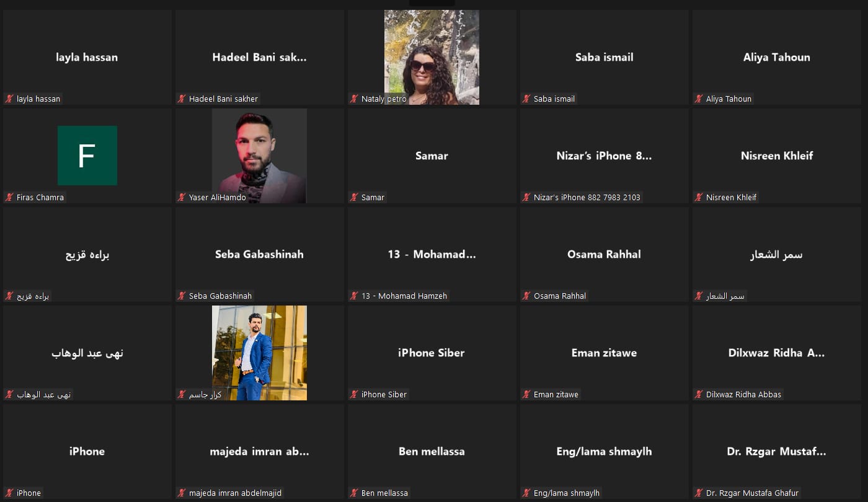Click muted mic icon beside layla hassan
The height and width of the screenshot is (502, 868).
click(9, 99)
